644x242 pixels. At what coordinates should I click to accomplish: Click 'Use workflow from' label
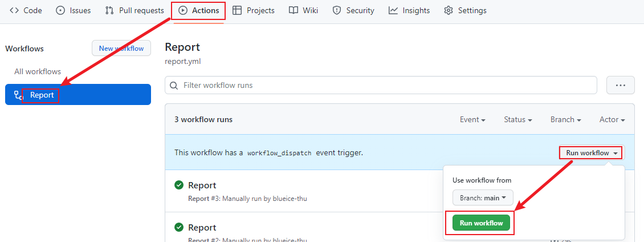click(x=482, y=180)
